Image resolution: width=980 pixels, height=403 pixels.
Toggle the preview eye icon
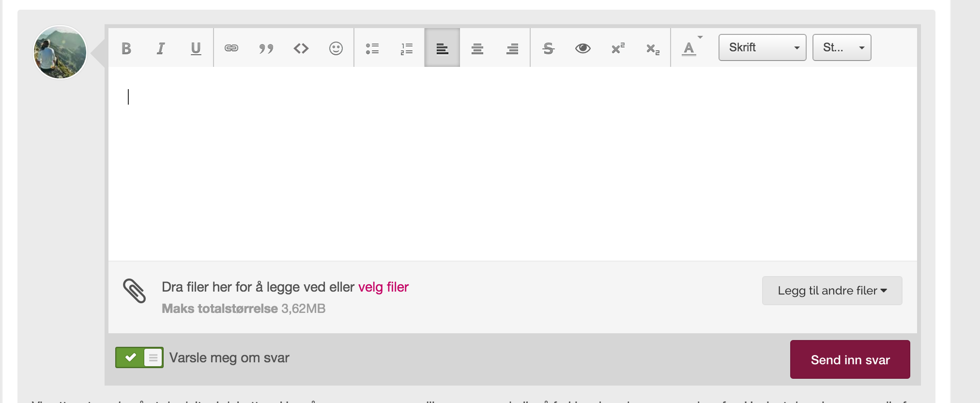point(582,48)
